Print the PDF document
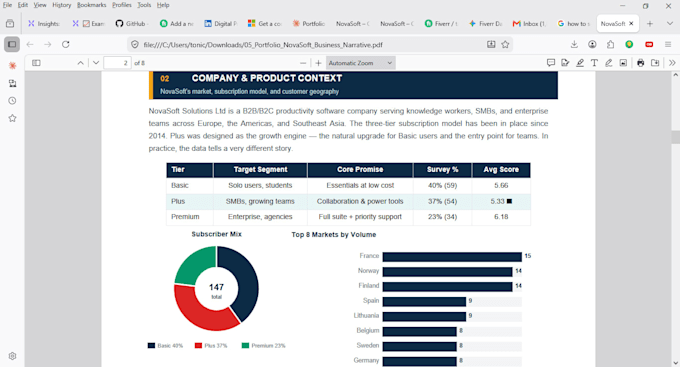The width and height of the screenshot is (680, 367). tap(641, 63)
